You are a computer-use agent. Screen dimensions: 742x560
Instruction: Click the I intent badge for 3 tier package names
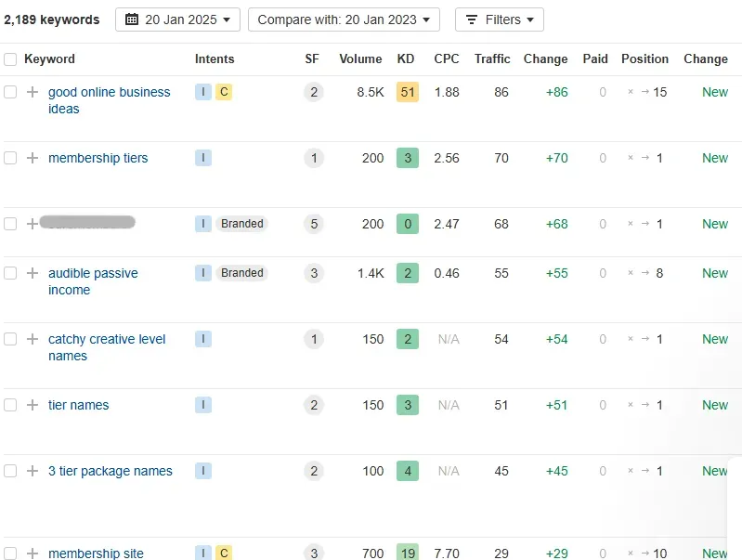[203, 471]
